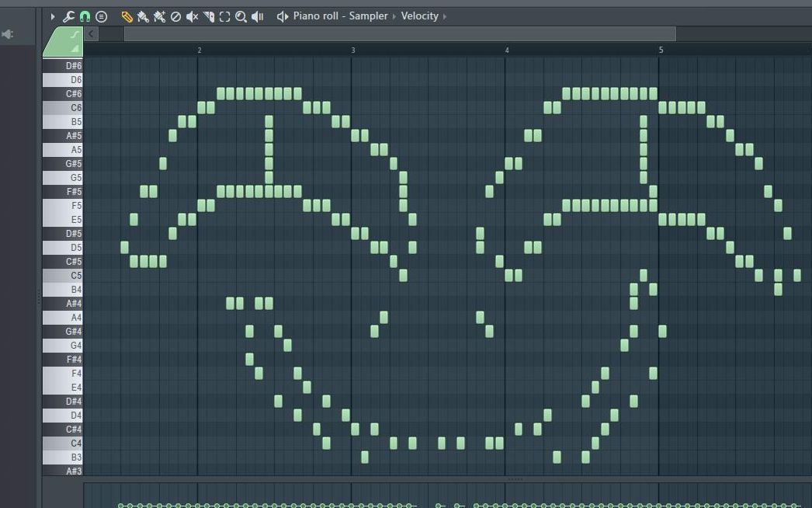The height and width of the screenshot is (508, 812).
Task: Preview the D6 piano key
Action: 63,80
